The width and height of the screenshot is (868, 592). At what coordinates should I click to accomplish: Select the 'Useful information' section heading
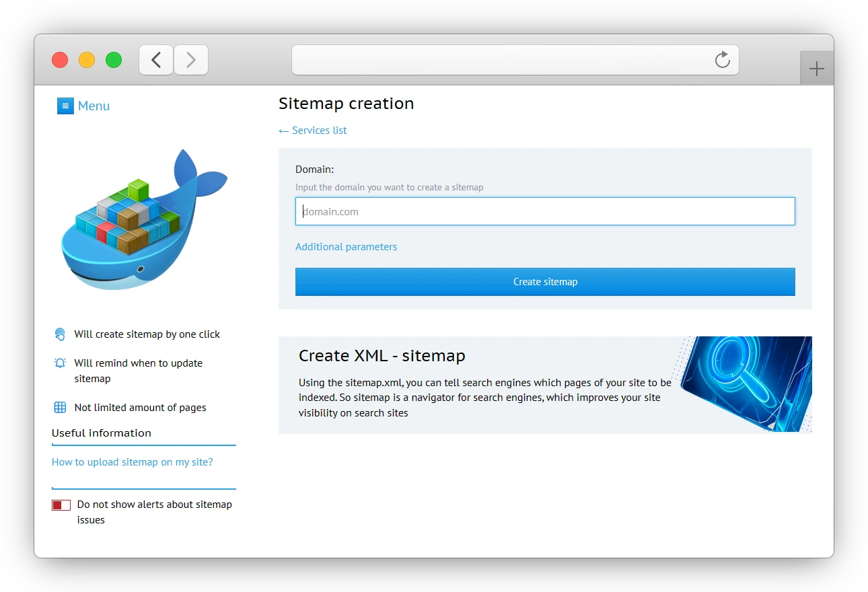[x=101, y=433]
